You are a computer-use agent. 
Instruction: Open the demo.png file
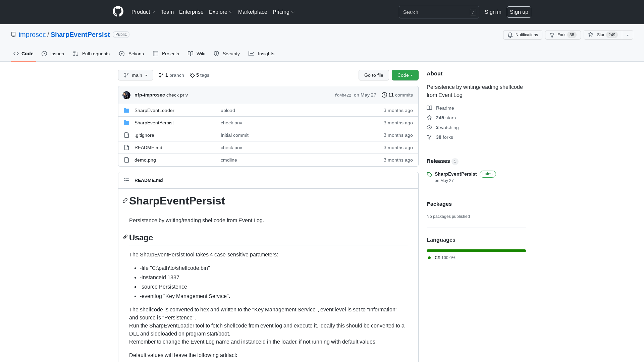[x=145, y=160]
